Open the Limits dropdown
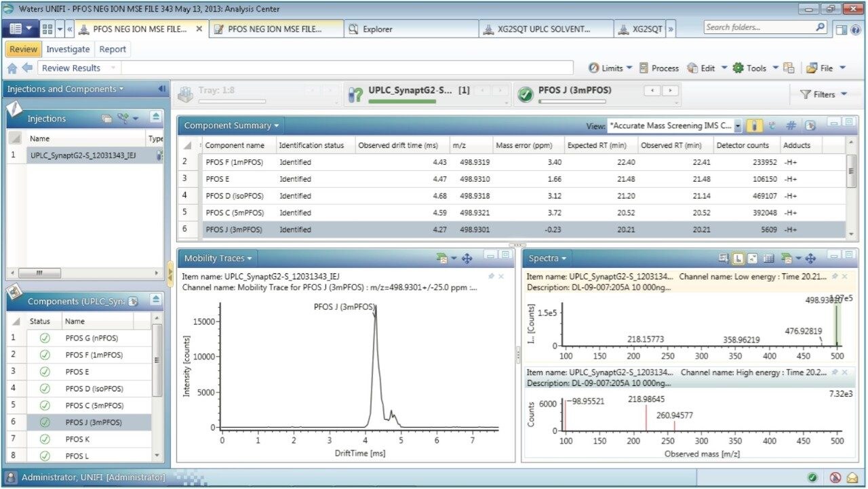Image resolution: width=868 pixels, height=489 pixels. click(610, 68)
